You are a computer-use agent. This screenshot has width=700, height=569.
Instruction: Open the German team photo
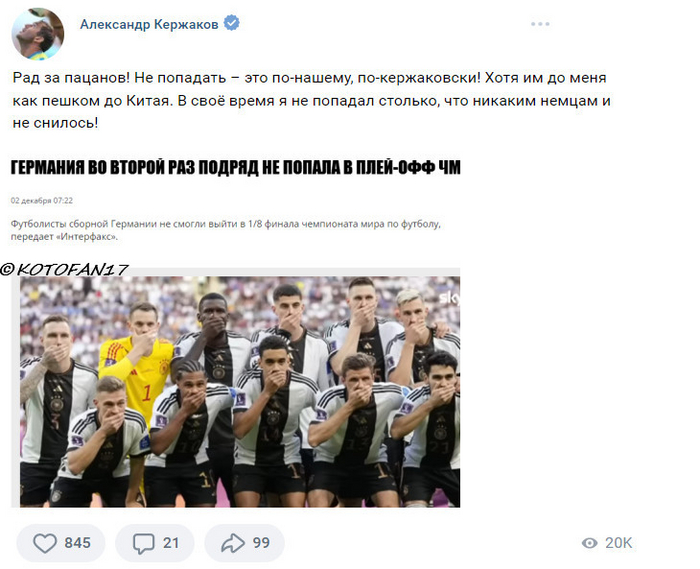[x=240, y=391]
